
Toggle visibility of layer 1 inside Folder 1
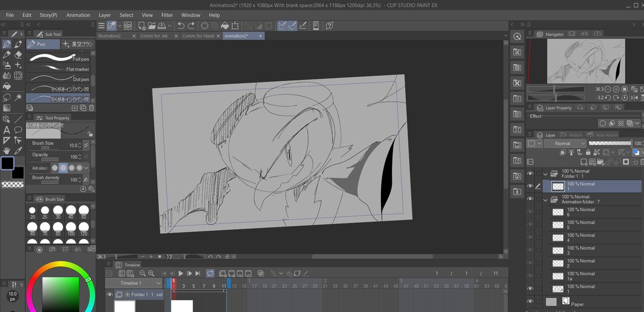click(530, 186)
